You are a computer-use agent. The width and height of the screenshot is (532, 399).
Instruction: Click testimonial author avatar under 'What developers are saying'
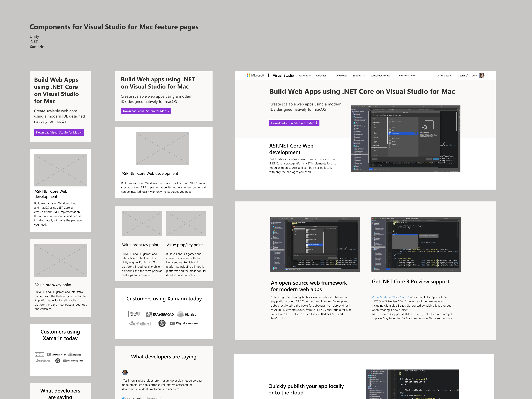point(125,373)
